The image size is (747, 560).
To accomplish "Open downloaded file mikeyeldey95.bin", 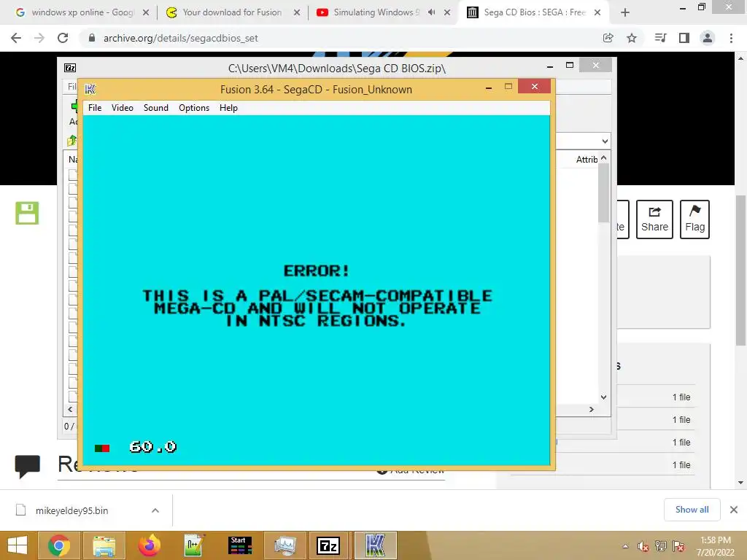I will pyautogui.click(x=71, y=510).
